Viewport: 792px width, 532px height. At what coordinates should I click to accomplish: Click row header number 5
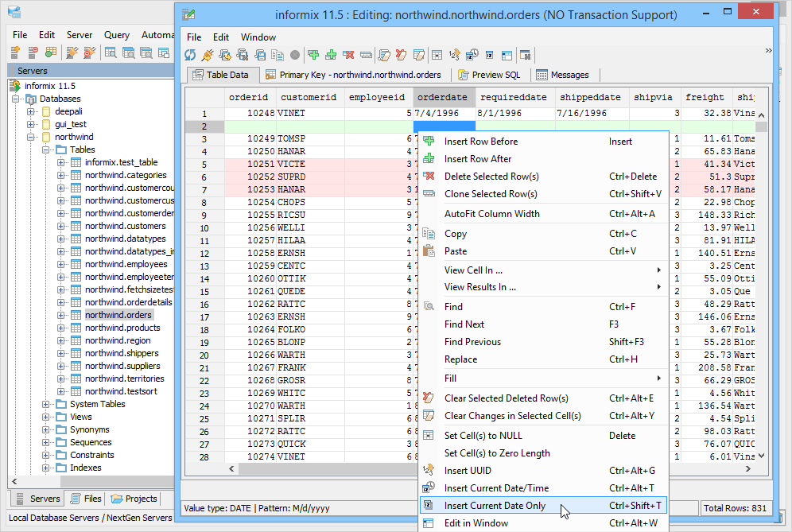pos(204,165)
